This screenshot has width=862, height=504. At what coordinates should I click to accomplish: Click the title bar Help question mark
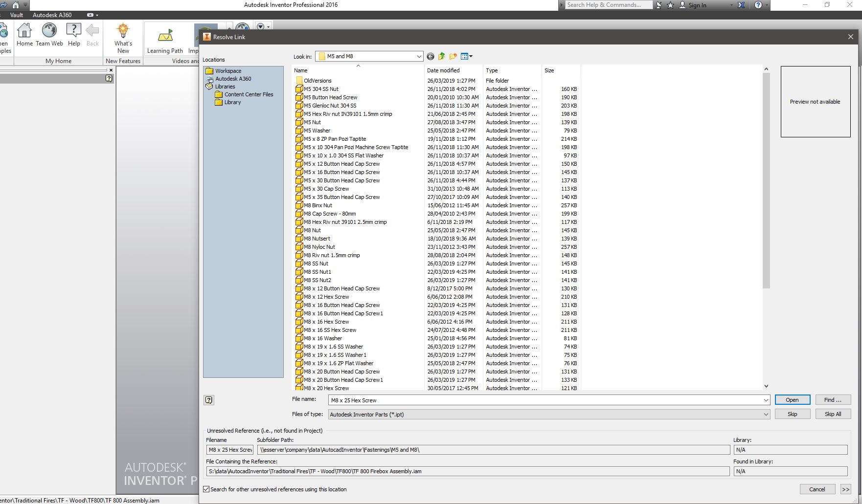758,5
